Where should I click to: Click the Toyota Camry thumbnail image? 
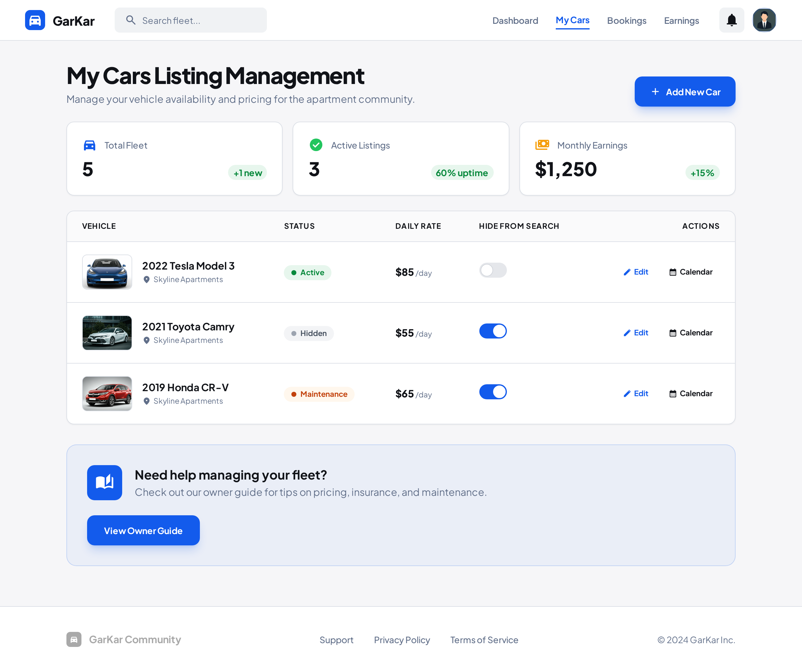click(107, 333)
